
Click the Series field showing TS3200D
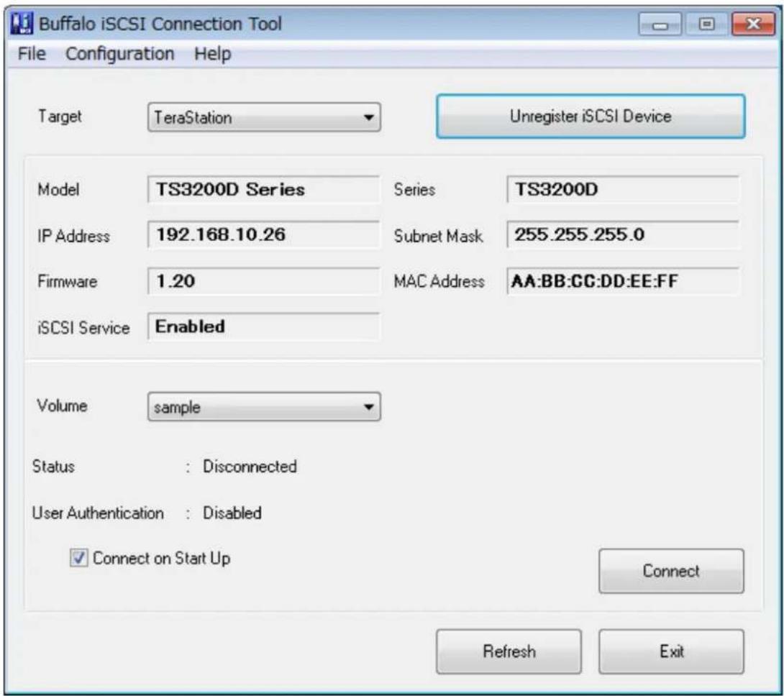tap(622, 190)
